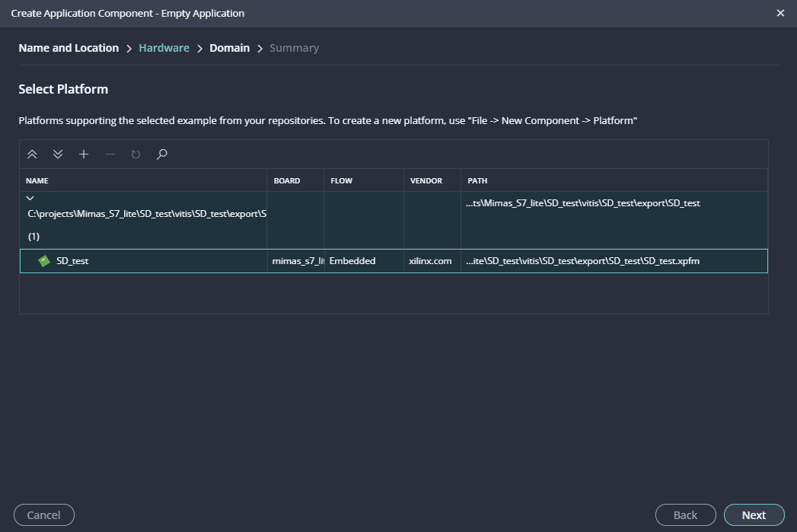Jump to the Domain wizard step
Image resolution: width=797 pixels, height=532 pixels.
tap(229, 48)
